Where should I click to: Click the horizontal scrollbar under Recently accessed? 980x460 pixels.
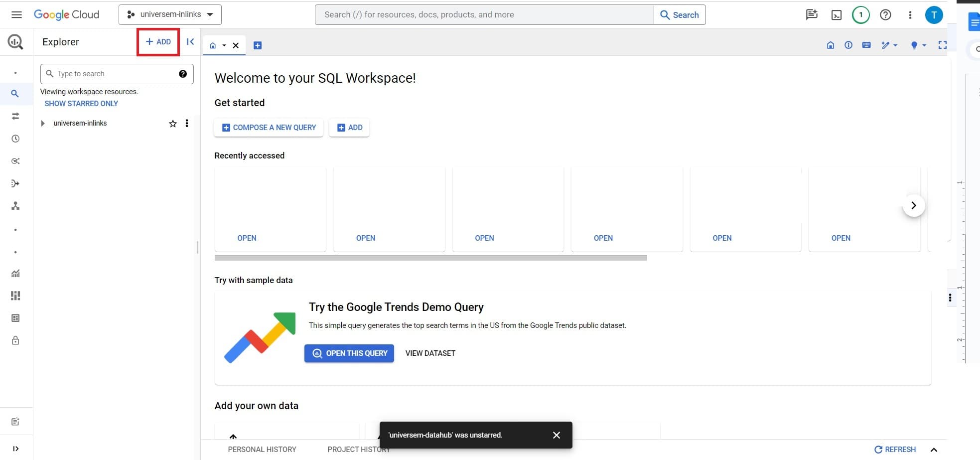coord(430,258)
